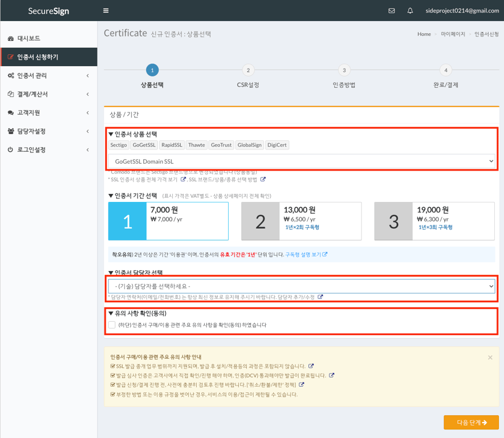Open external link icon after SSL 발급 중개 업무 notice
Image resolution: width=504 pixels, height=438 pixels.
311,366
